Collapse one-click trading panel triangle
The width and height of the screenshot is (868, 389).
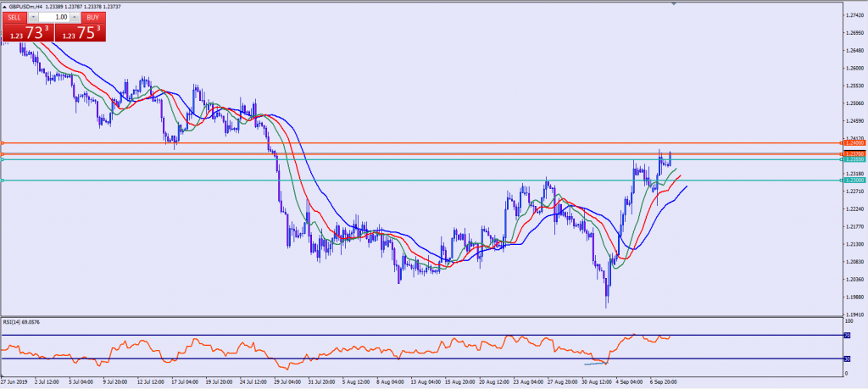5,7
